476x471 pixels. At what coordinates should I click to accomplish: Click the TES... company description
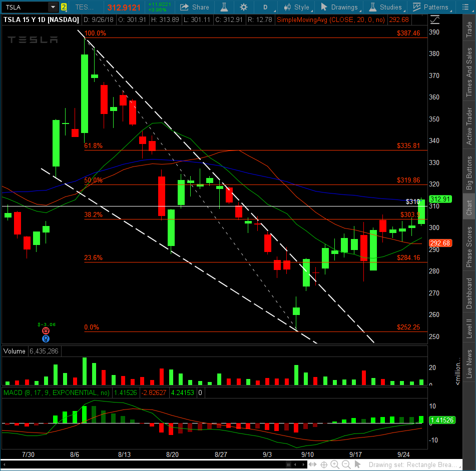(85, 7)
